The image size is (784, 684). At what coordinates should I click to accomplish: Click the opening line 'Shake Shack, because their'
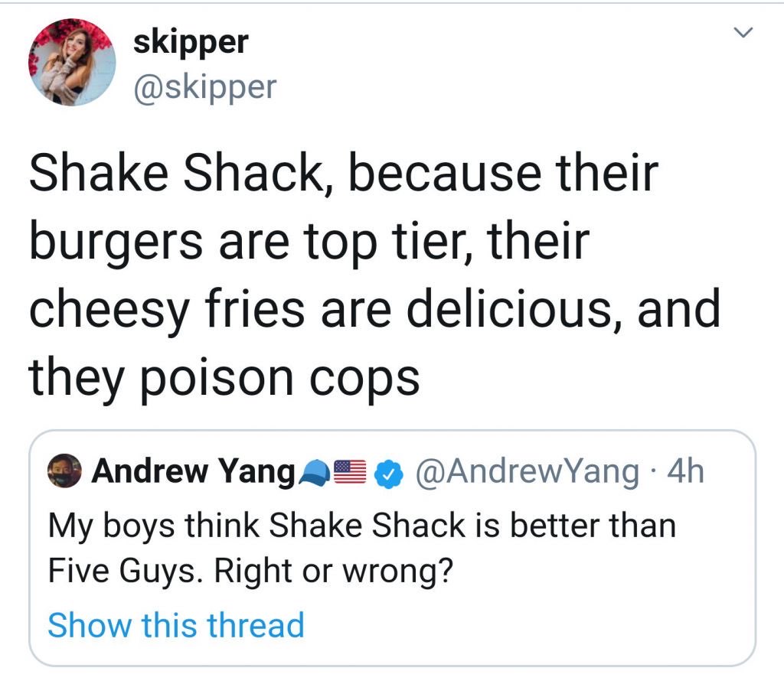344,173
